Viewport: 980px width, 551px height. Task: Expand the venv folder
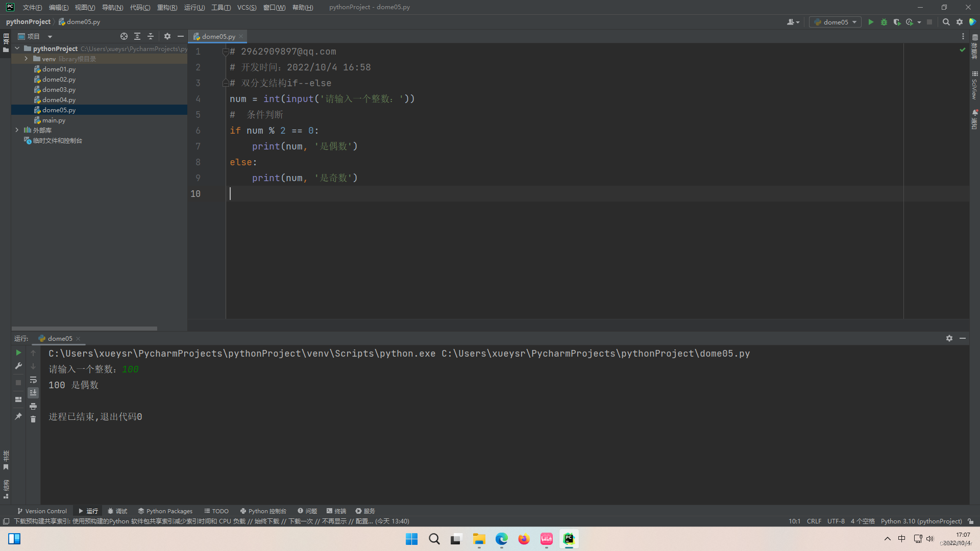(x=26, y=59)
